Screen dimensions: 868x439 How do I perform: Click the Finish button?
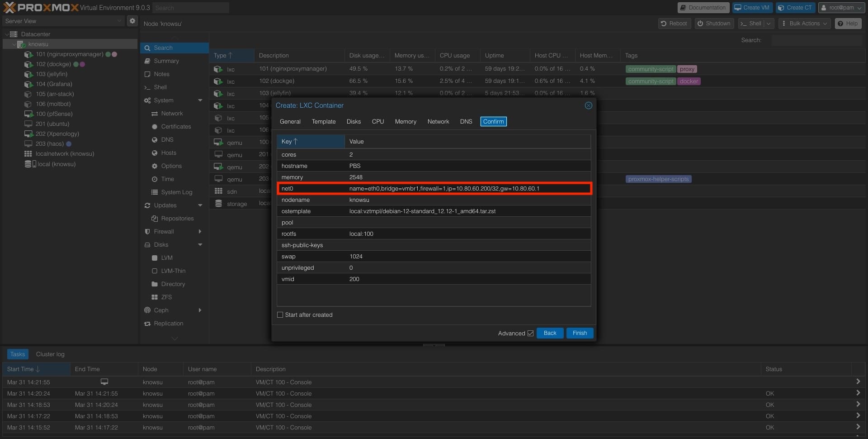coord(580,334)
